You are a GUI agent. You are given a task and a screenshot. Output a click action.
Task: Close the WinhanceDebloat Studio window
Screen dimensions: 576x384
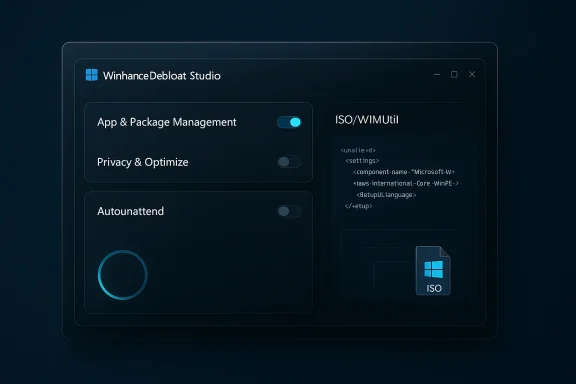(472, 74)
